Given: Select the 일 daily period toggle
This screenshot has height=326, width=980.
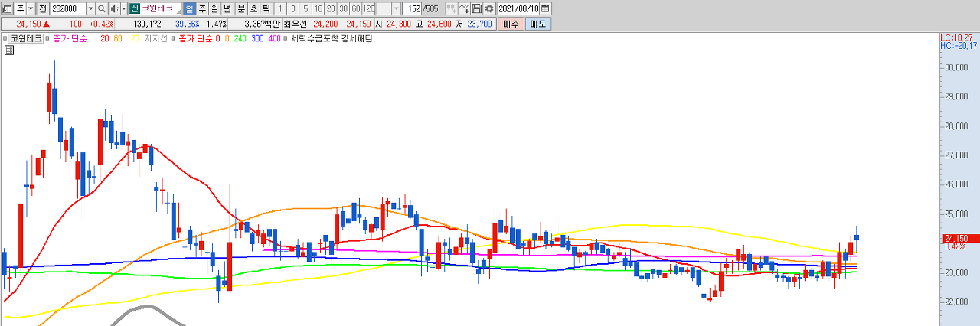Looking at the screenshot, I should [x=189, y=8].
